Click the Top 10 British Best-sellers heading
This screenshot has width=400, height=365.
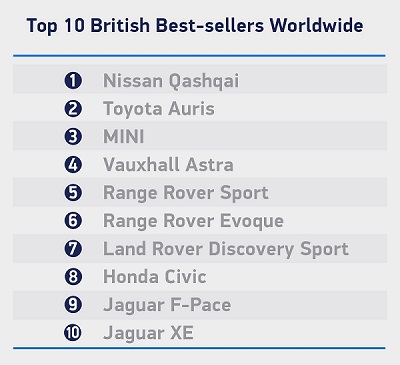pyautogui.click(x=195, y=26)
